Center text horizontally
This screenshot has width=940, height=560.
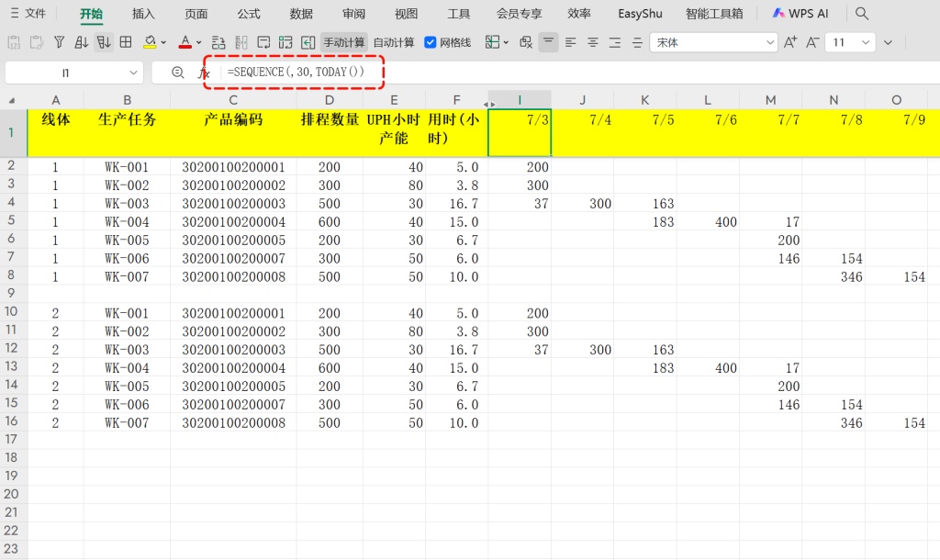[592, 42]
